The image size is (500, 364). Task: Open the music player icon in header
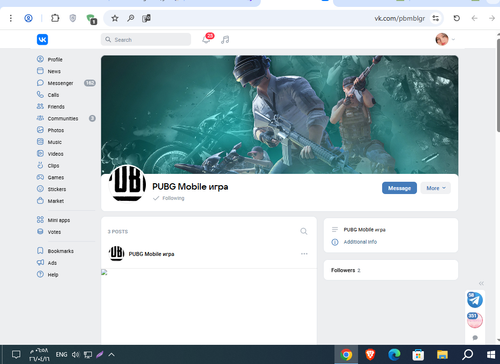(x=225, y=40)
